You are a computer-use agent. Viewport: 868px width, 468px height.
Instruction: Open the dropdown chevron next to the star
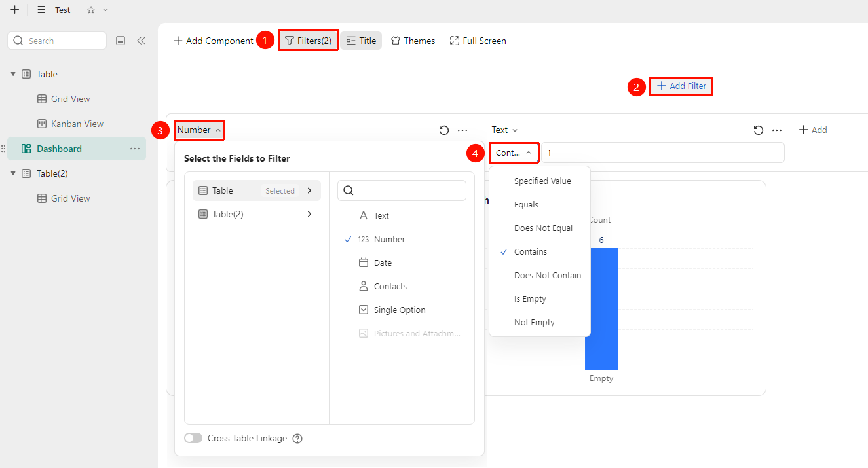[x=105, y=10]
